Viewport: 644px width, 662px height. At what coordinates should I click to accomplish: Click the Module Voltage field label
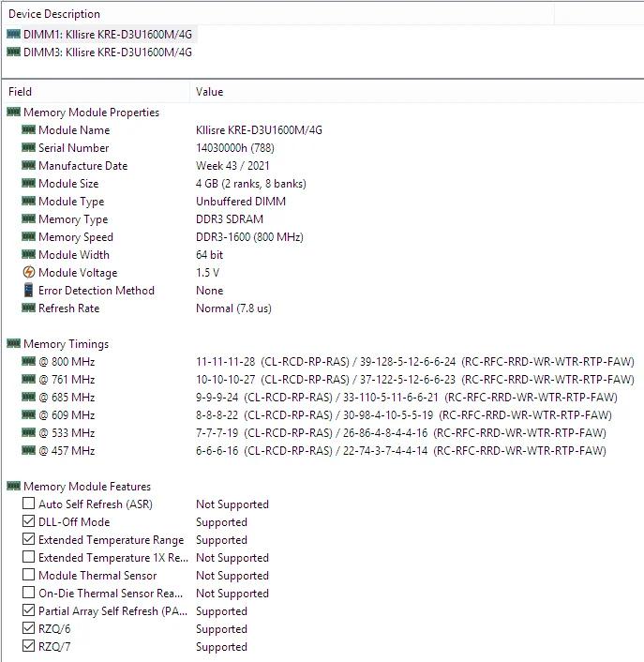coord(78,273)
